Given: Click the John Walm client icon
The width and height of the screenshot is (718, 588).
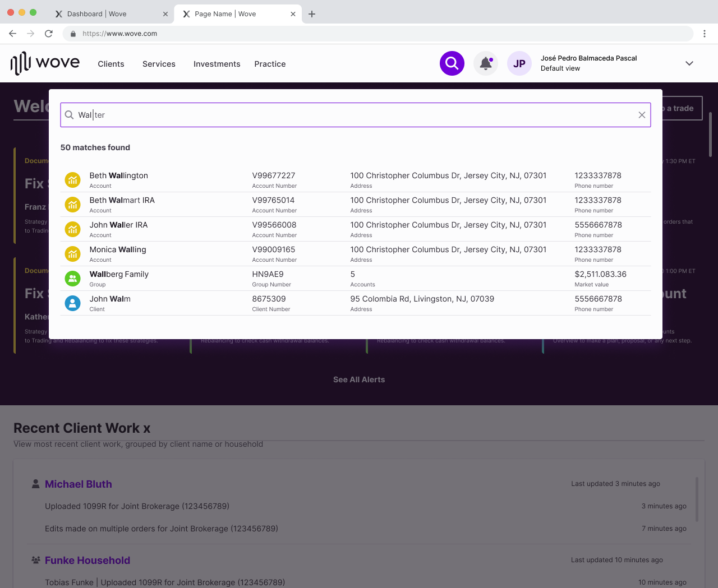Looking at the screenshot, I should 73,303.
